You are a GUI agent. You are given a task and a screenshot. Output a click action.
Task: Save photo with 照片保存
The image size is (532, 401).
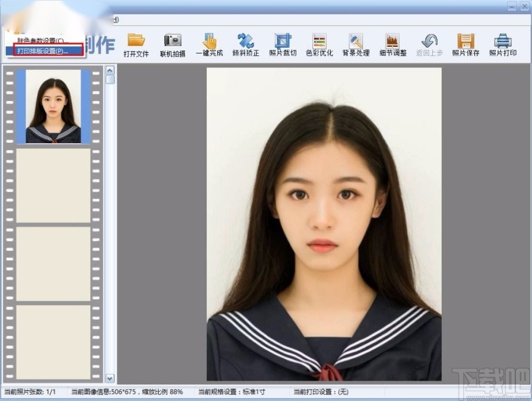465,45
